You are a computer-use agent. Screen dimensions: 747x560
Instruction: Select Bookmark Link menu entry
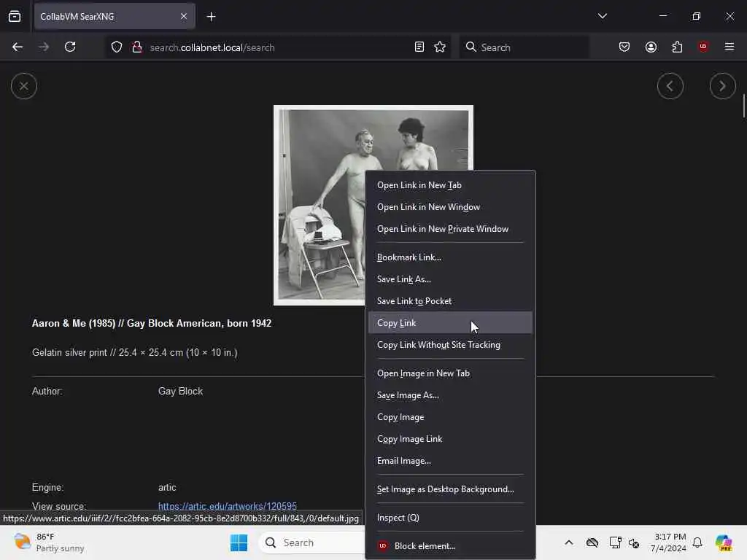[x=450, y=257]
